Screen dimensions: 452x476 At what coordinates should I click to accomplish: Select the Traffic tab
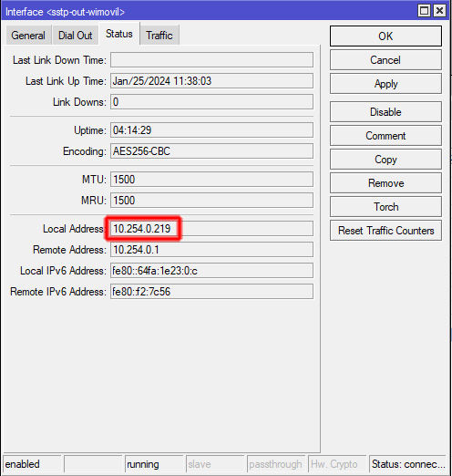click(159, 36)
